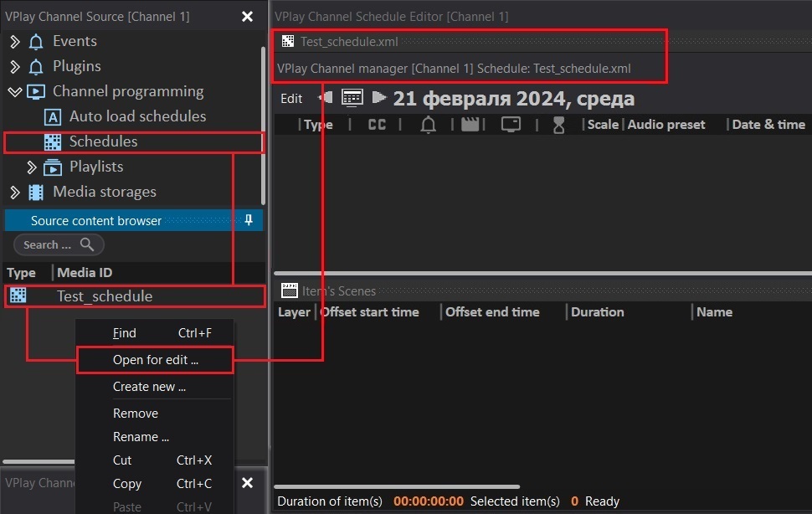The height and width of the screenshot is (514, 812).
Task: Sort by the Type column header
Action: tap(21, 273)
